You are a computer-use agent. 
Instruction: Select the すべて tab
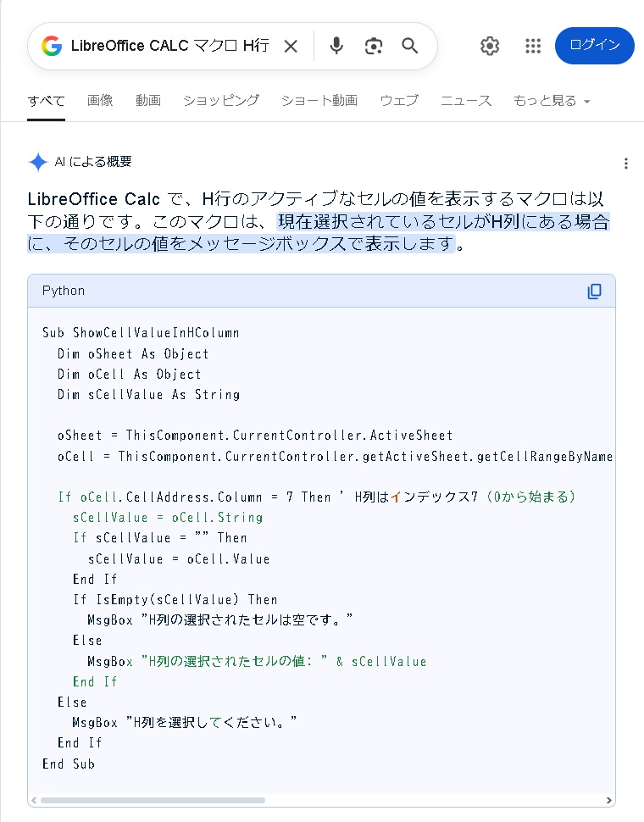[x=46, y=101]
